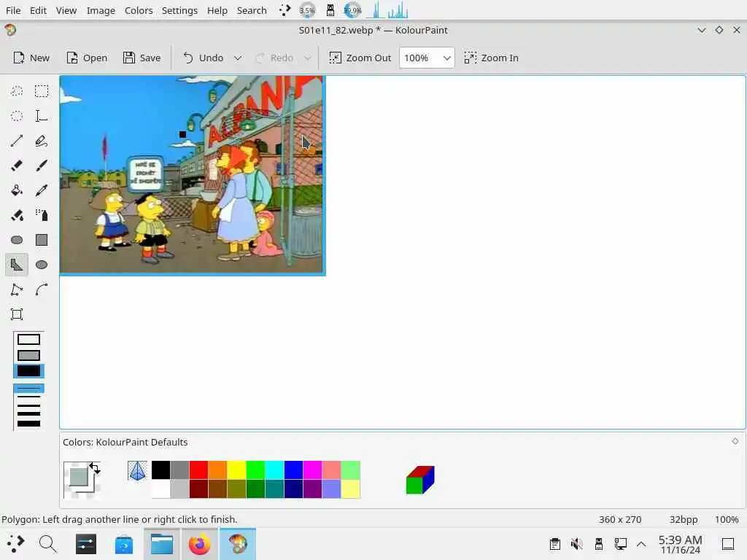Screen dimensions: 747x560
Task: Select the Rectangle tool
Action: (42, 239)
